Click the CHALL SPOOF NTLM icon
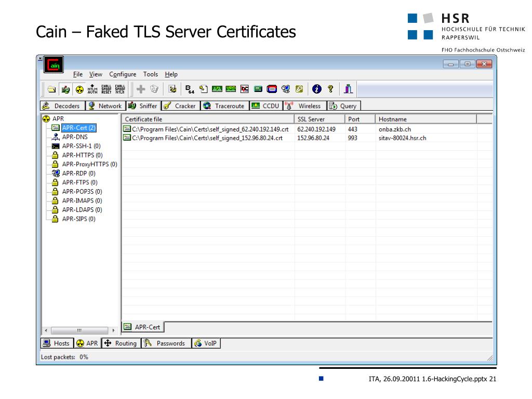Viewport: 532px width, 399px height. pyautogui.click(x=120, y=89)
